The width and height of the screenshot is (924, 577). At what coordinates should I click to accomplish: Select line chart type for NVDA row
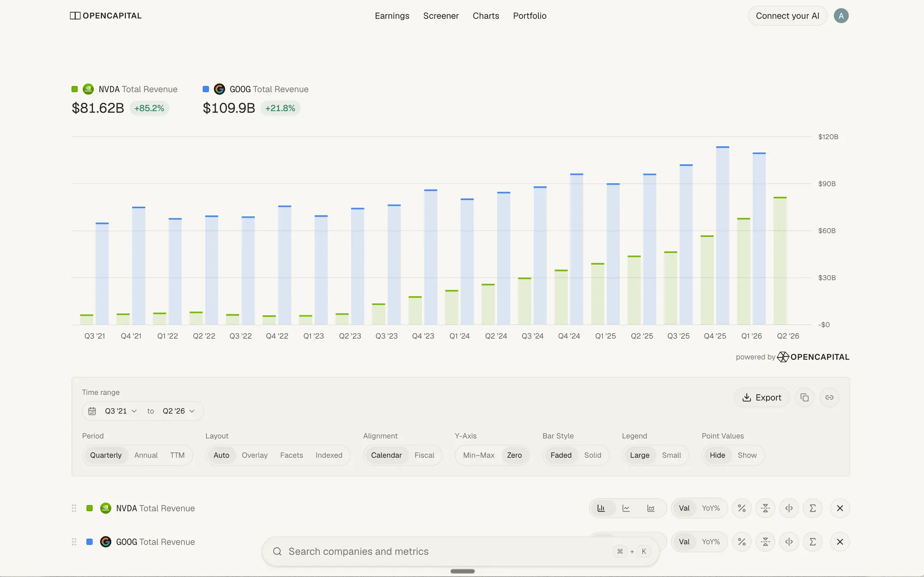tap(626, 508)
